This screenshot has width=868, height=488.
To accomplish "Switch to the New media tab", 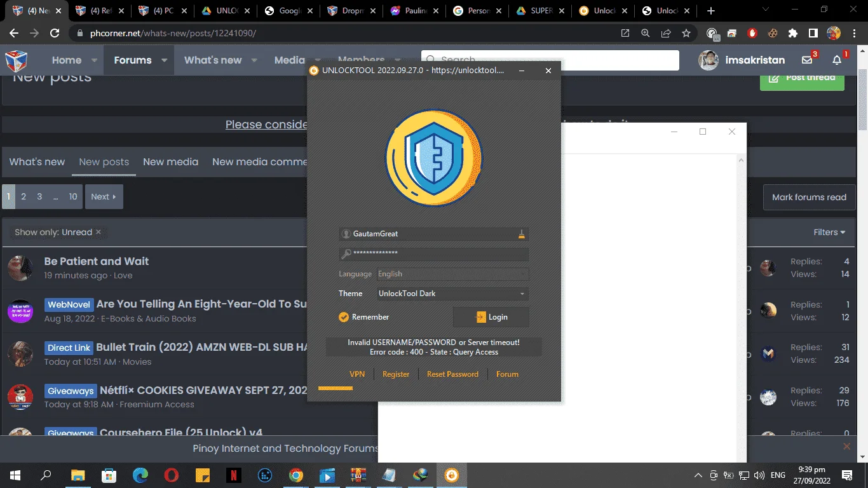I will pos(170,162).
